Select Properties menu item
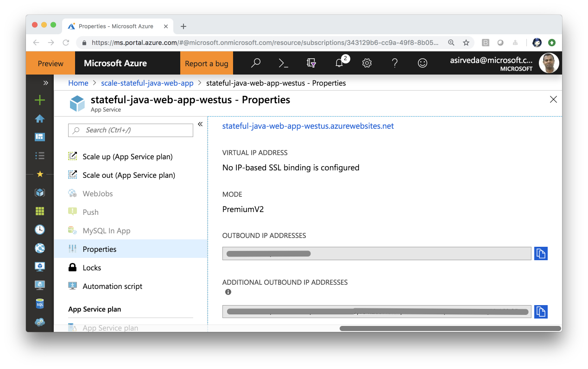 [x=131, y=249]
